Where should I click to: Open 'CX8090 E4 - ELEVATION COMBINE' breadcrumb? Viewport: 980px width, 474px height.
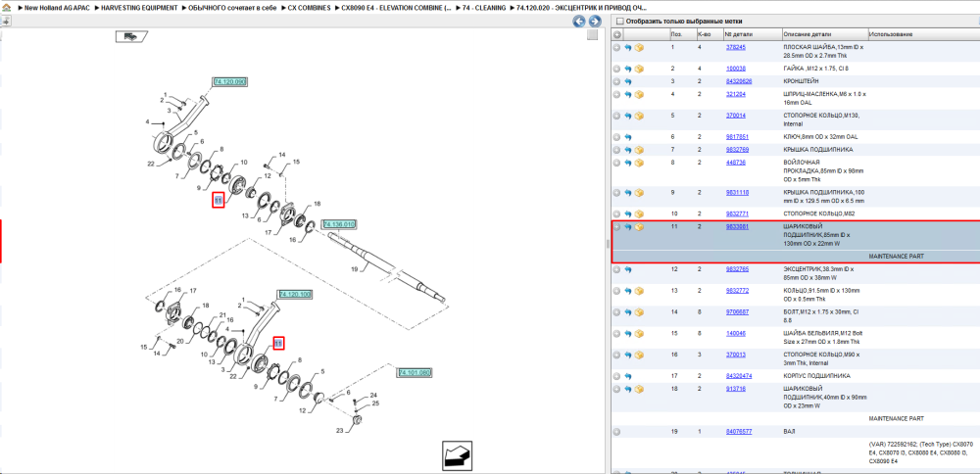pos(395,8)
